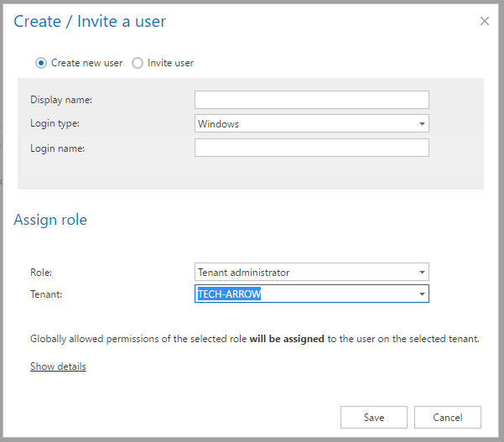The height and width of the screenshot is (442, 504).
Task: Select the Create new user radio button
Action: pos(40,63)
